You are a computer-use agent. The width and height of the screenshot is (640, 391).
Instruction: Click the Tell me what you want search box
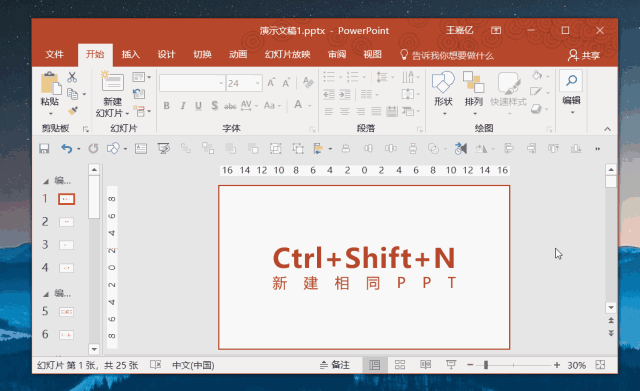(x=447, y=55)
